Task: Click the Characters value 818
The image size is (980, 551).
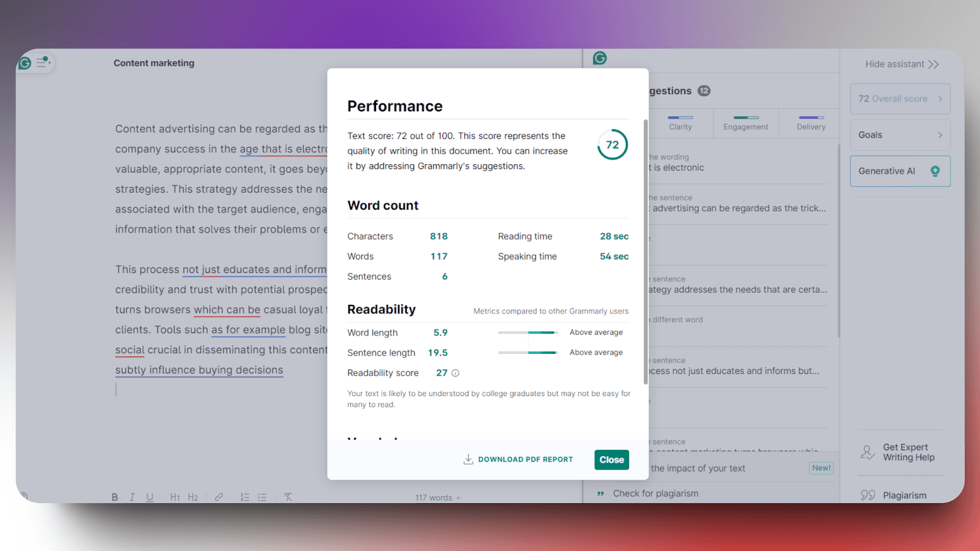Action: pyautogui.click(x=439, y=236)
